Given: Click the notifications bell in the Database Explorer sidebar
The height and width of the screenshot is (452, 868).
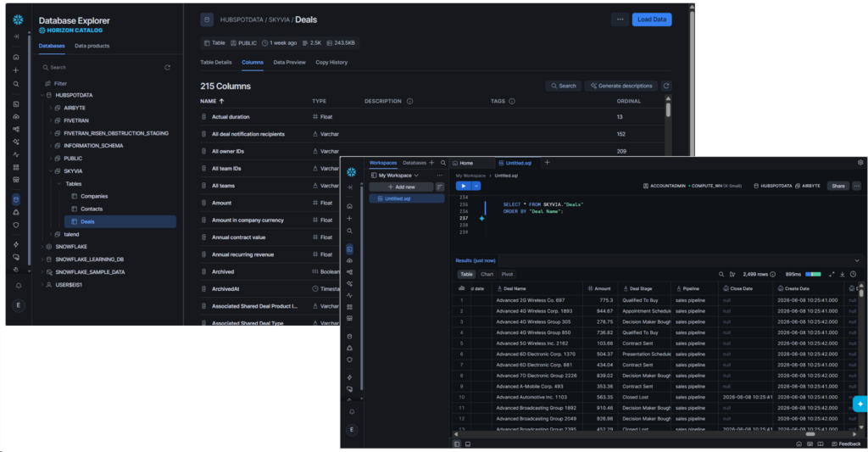Looking at the screenshot, I should (19, 286).
